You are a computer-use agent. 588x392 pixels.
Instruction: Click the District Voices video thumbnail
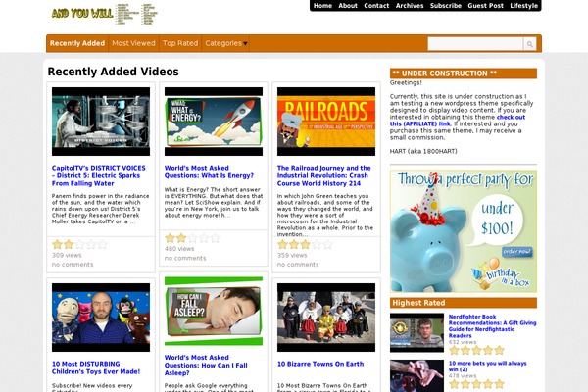(101, 122)
